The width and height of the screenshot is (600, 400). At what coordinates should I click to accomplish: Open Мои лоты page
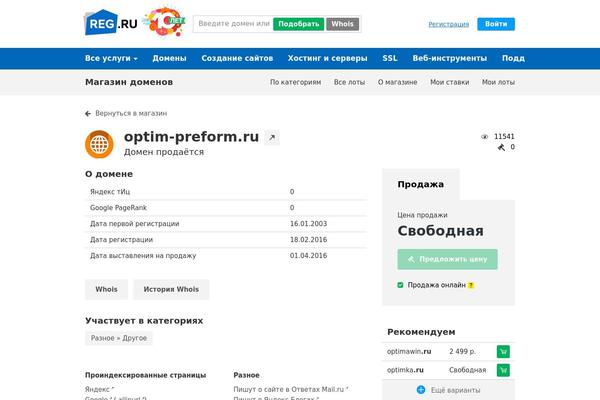498,82
